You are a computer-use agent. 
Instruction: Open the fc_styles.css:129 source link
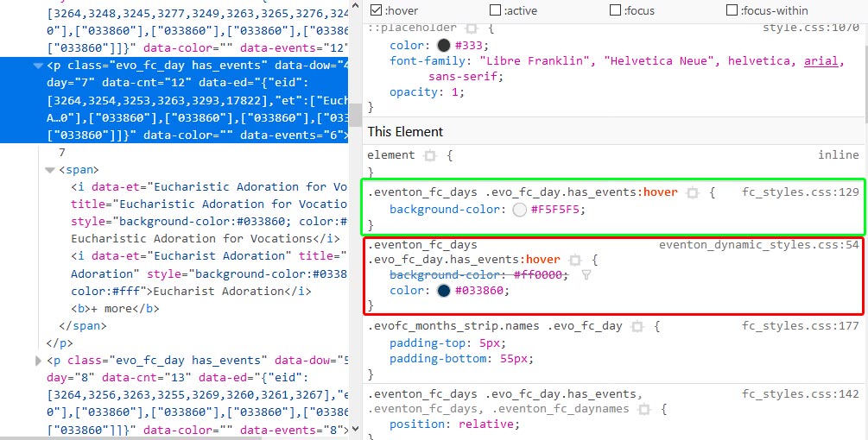pyautogui.click(x=801, y=192)
